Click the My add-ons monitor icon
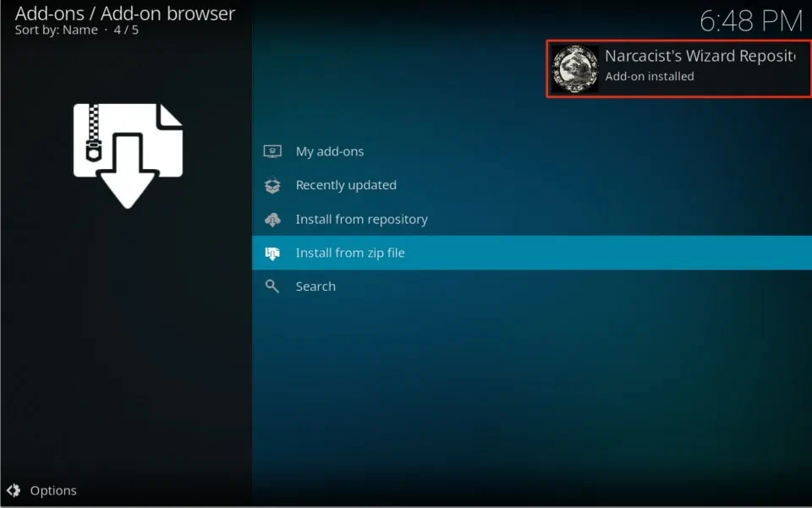Image resolution: width=812 pixels, height=508 pixels. (x=272, y=150)
